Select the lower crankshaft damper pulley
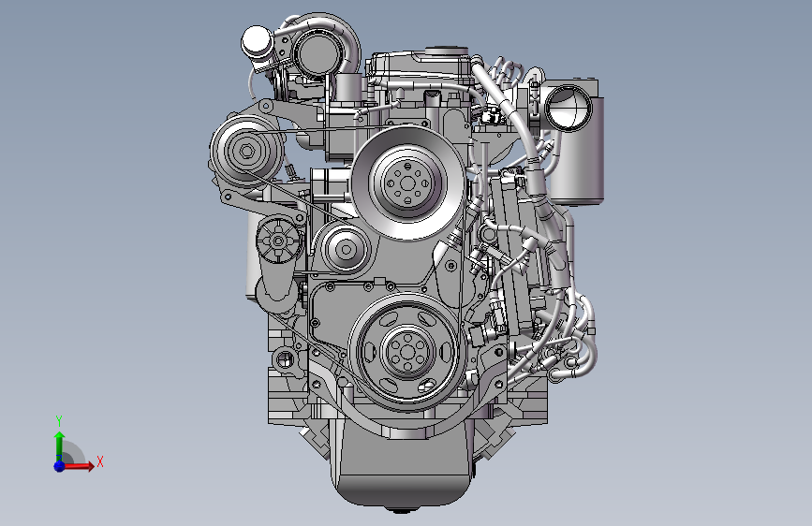 407,352
